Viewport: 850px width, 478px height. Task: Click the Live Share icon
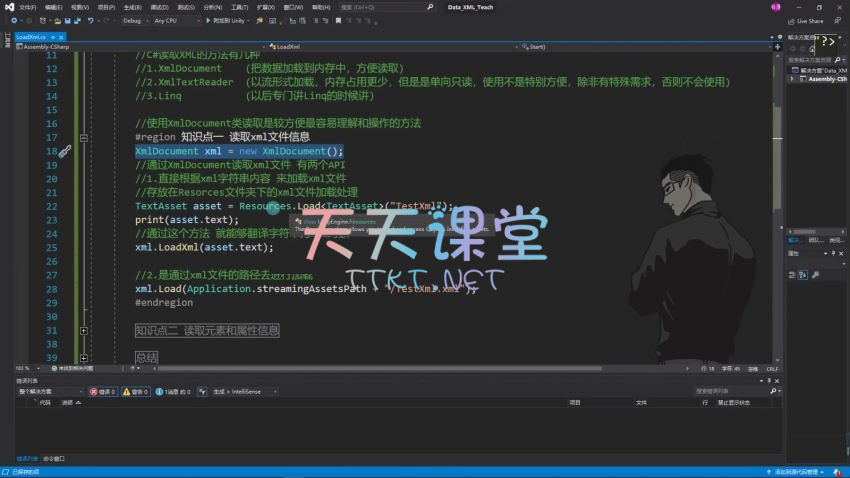791,20
